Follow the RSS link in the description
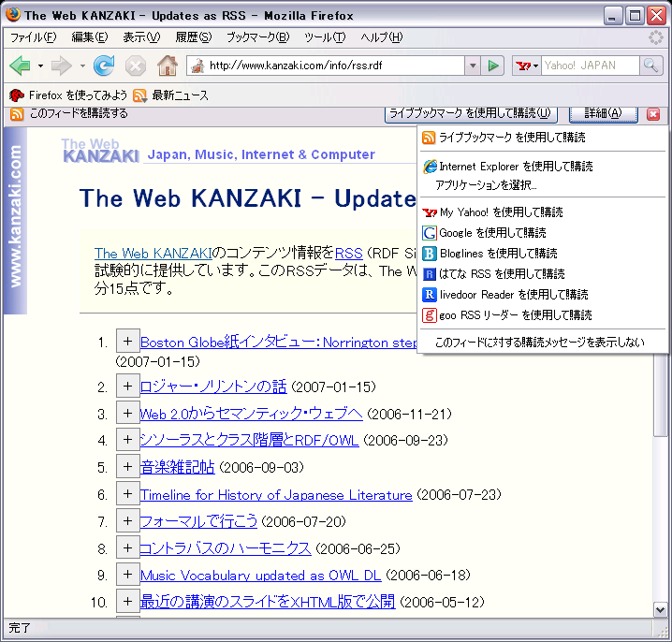This screenshot has height=642, width=672. 348,254
